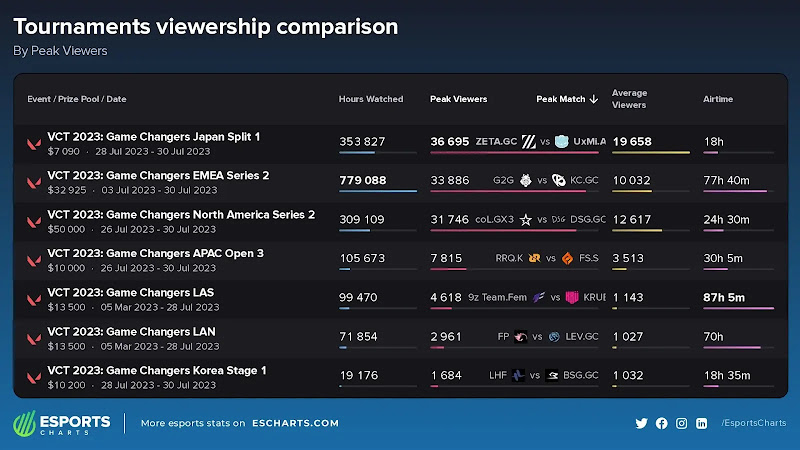This screenshot has height=450, width=800.
Task: Click the ZETA.GC team logo
Action: point(529,141)
